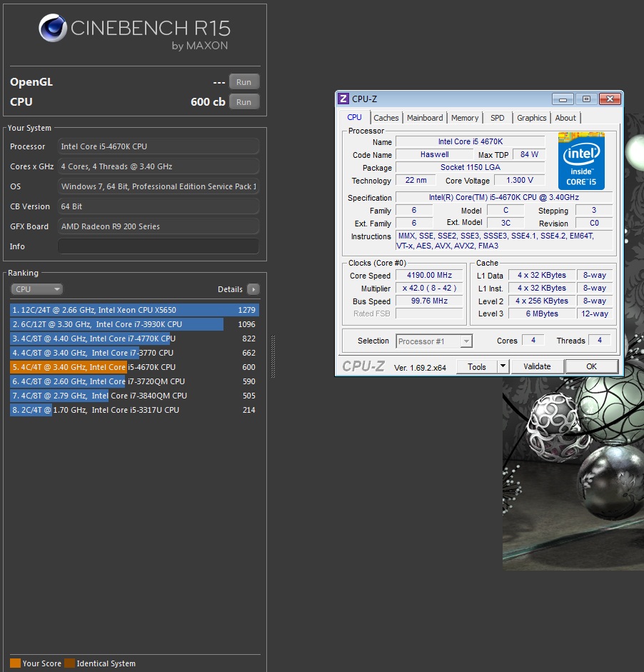This screenshot has width=644, height=672.
Task: Open the Processor #1 selection dropdown
Action: click(434, 341)
